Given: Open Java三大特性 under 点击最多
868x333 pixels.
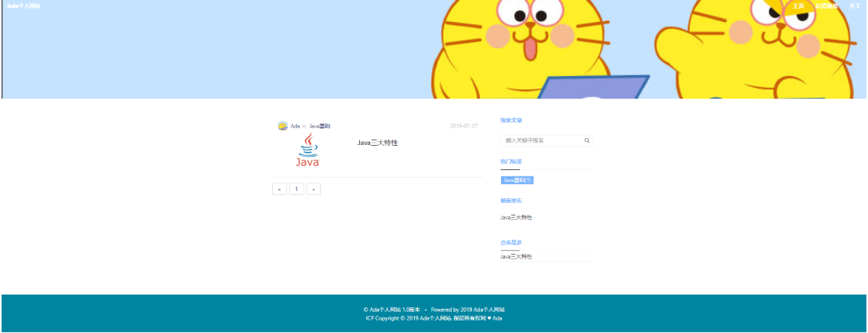Looking at the screenshot, I should [516, 257].
